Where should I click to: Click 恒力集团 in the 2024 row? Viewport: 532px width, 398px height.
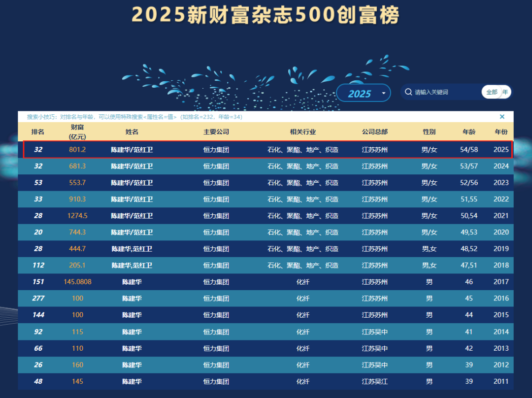216,166
